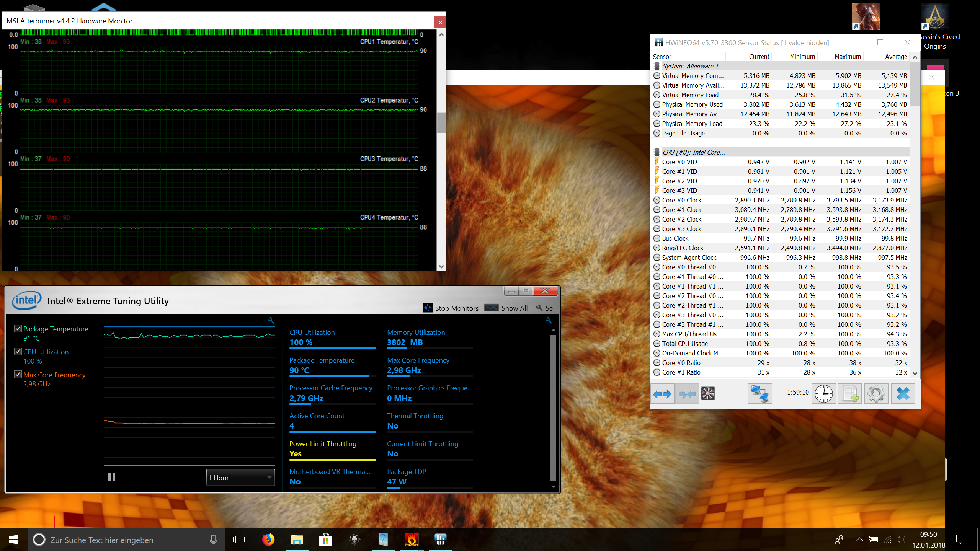Viewport: 980px width, 551px height.
Task: Disable Max Core Frequency checkbox
Action: 18,374
